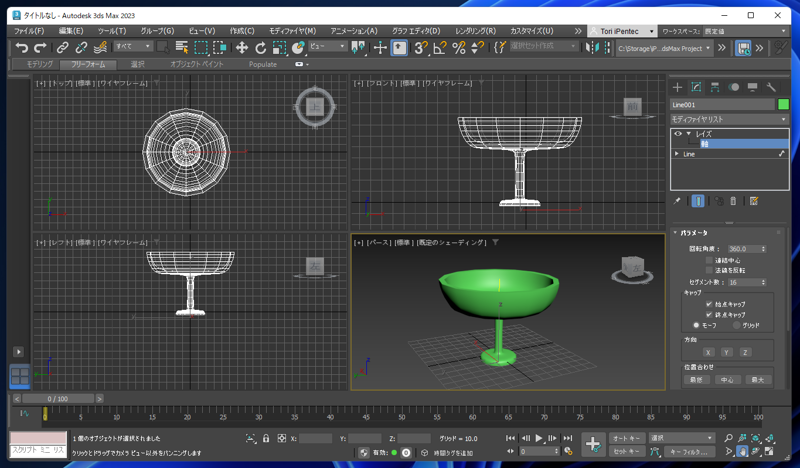The width and height of the screenshot is (800, 468).
Task: Expand the Line stack entry arrow
Action: point(677,154)
